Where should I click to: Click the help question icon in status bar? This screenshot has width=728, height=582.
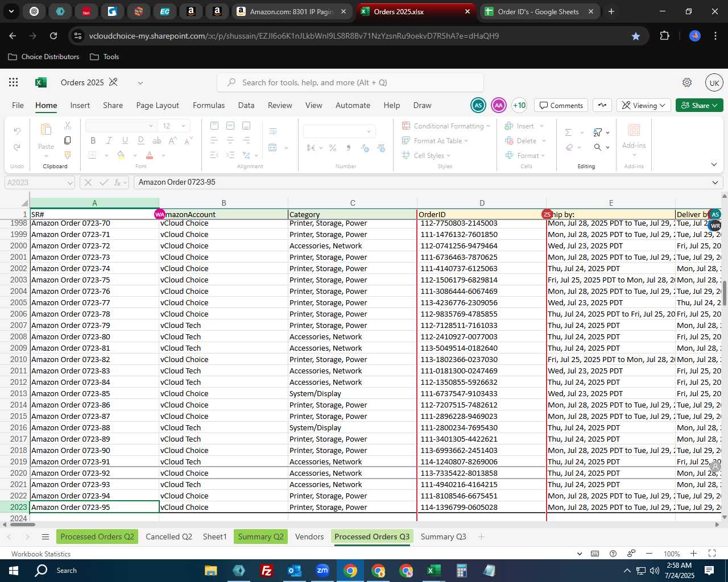[613, 554]
